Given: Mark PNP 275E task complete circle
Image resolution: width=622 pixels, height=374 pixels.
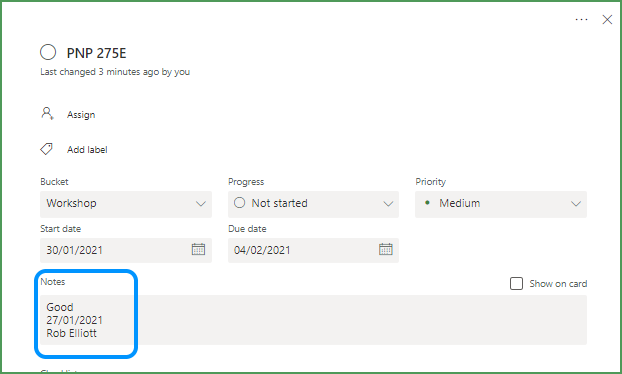Looking at the screenshot, I should (48, 52).
